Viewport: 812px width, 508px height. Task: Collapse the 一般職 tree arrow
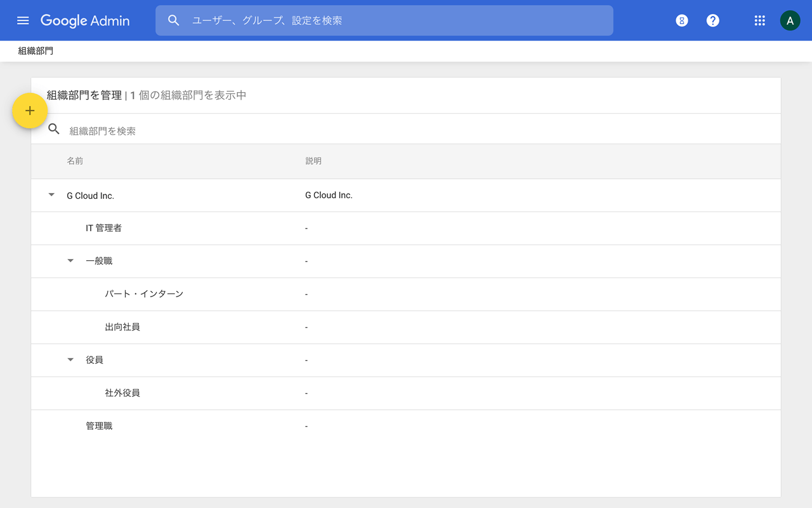tap(70, 261)
